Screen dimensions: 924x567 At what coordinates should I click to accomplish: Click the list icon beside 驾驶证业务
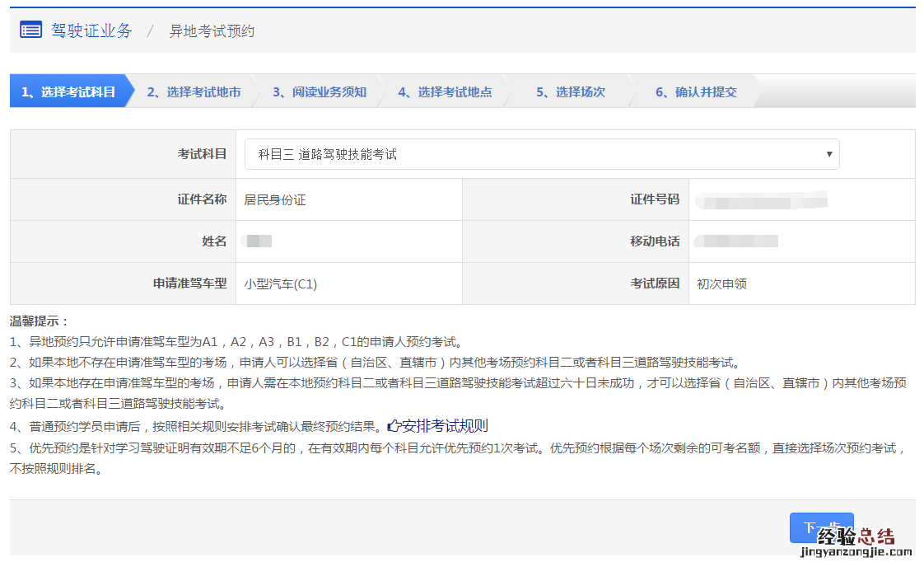coord(30,30)
